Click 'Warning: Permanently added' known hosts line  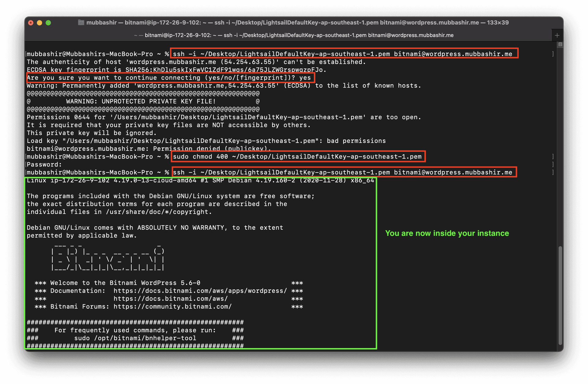(x=224, y=86)
